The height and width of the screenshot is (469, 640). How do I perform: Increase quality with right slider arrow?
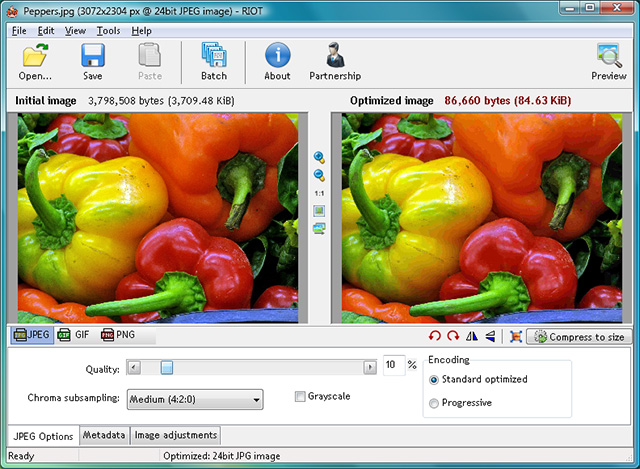pyautogui.click(x=370, y=367)
